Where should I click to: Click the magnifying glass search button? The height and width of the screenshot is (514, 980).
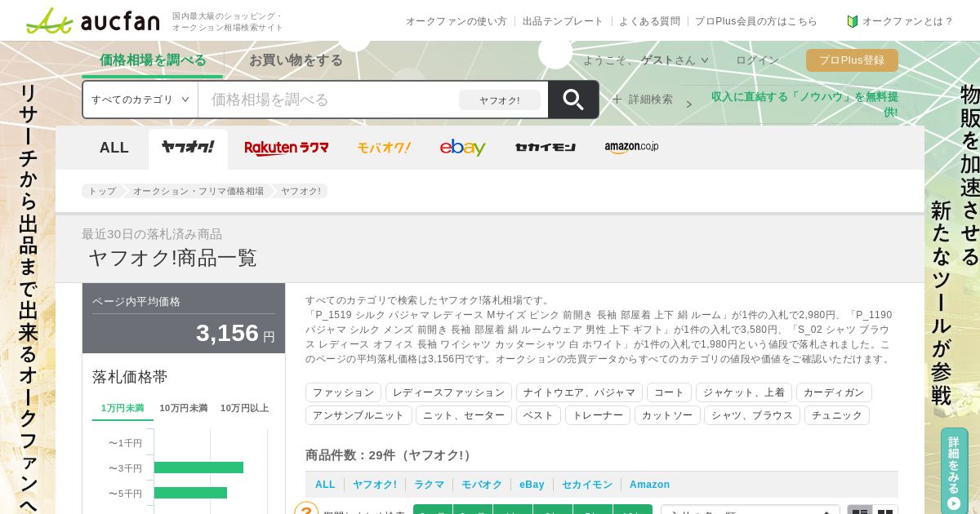click(x=573, y=100)
